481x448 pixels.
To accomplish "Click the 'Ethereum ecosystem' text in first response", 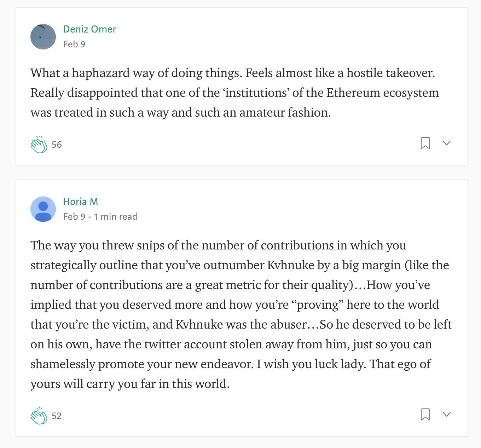I will click(x=382, y=93).
